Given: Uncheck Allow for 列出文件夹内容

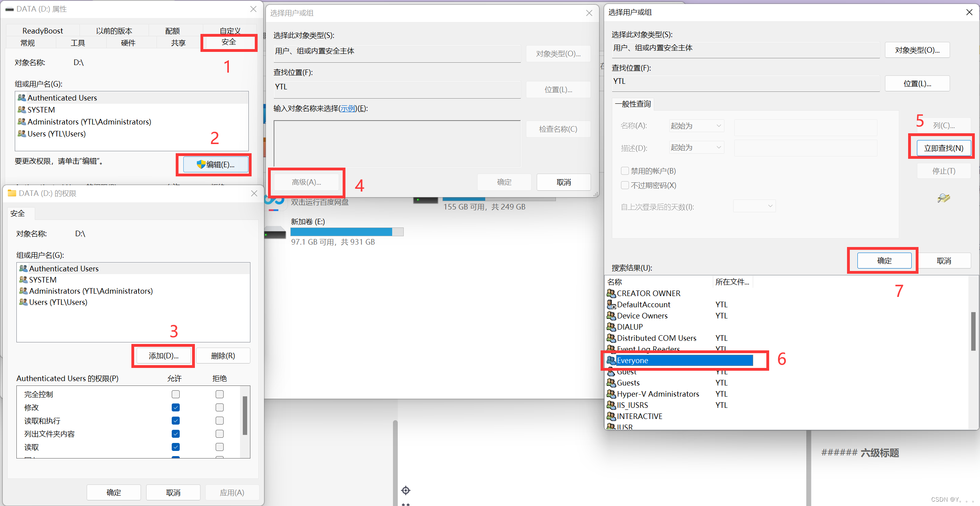Looking at the screenshot, I should [x=176, y=434].
